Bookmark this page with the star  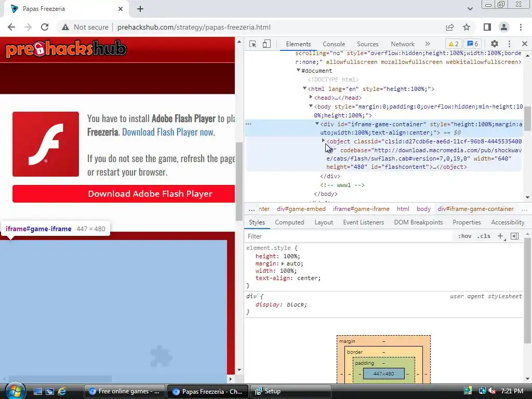tap(467, 27)
